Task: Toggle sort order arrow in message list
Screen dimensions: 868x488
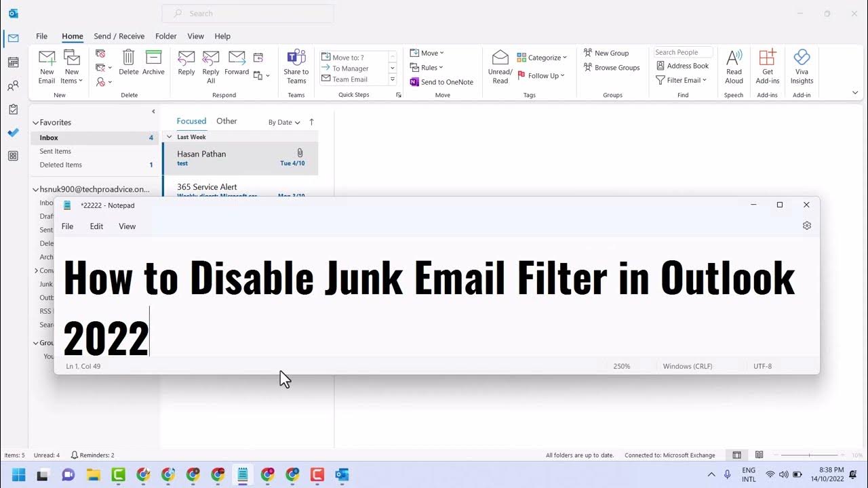Action: click(x=312, y=122)
